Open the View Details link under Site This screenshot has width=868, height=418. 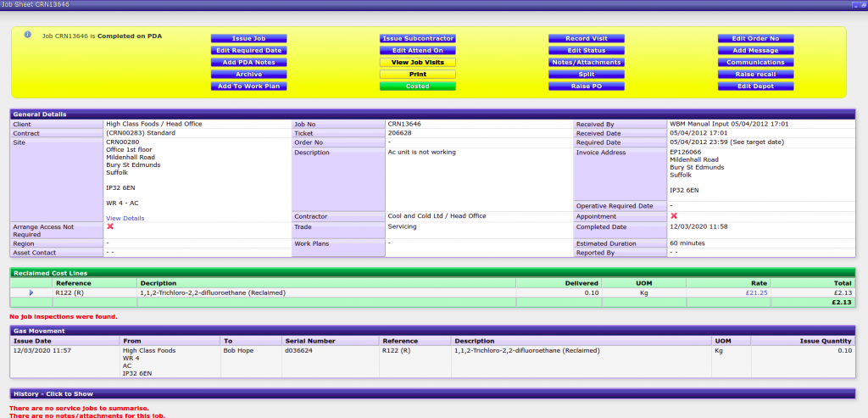tap(125, 218)
